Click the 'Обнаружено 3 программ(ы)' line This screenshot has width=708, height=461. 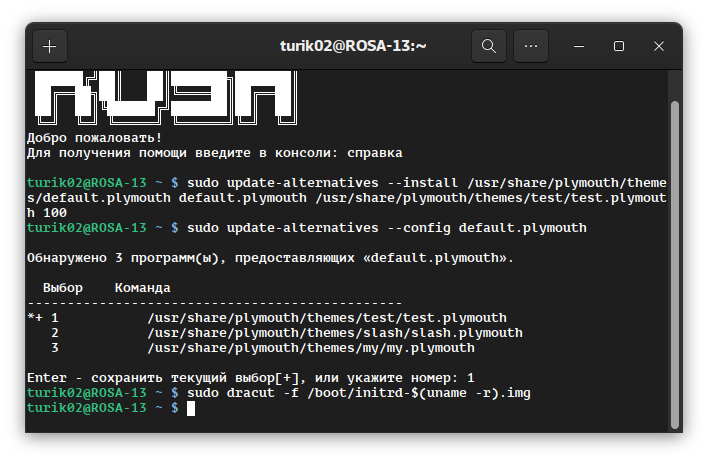pyautogui.click(x=270, y=258)
